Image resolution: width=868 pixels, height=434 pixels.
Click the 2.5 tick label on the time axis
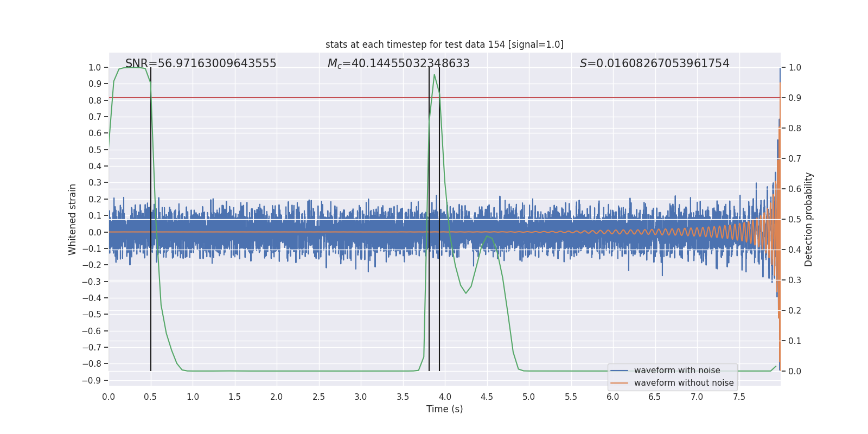coord(318,397)
